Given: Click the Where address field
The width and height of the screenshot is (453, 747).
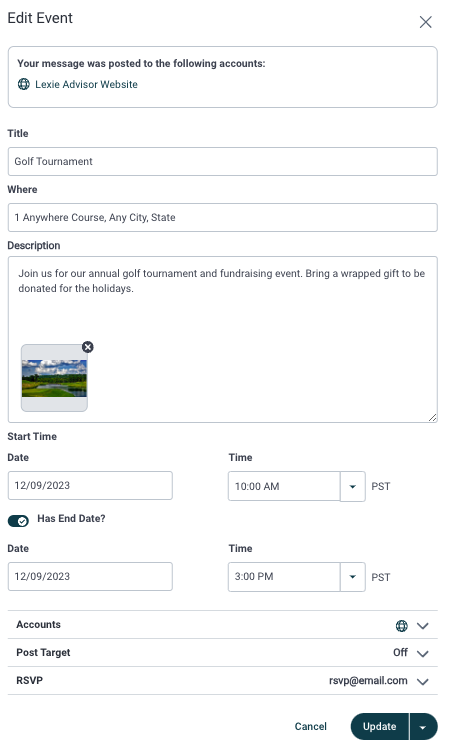Looking at the screenshot, I should pos(222,218).
